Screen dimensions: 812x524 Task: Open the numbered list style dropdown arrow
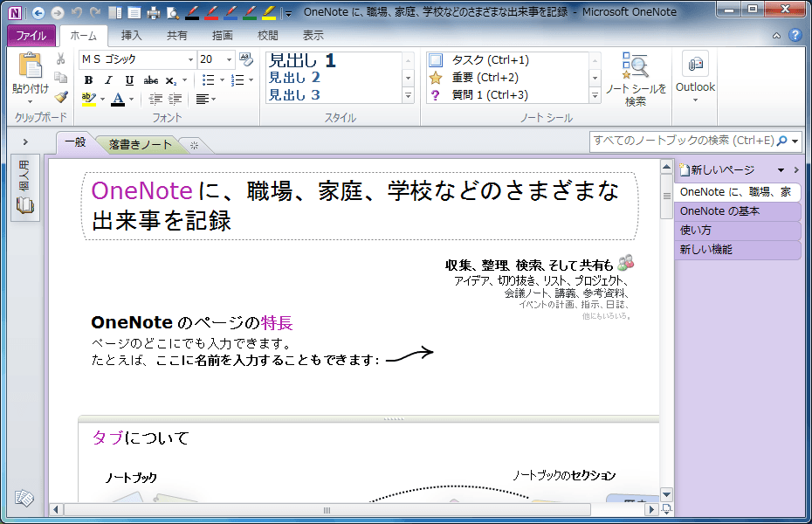coord(251,80)
